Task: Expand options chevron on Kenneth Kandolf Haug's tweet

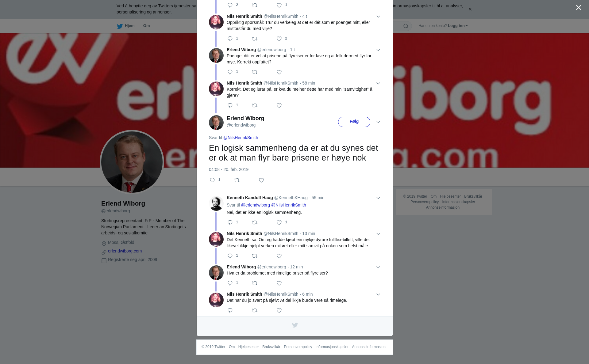Action: click(x=378, y=198)
